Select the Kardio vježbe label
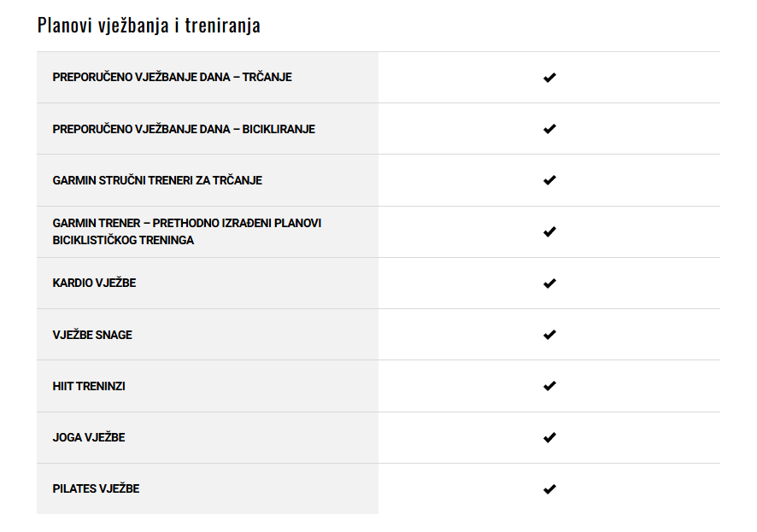 (x=94, y=283)
